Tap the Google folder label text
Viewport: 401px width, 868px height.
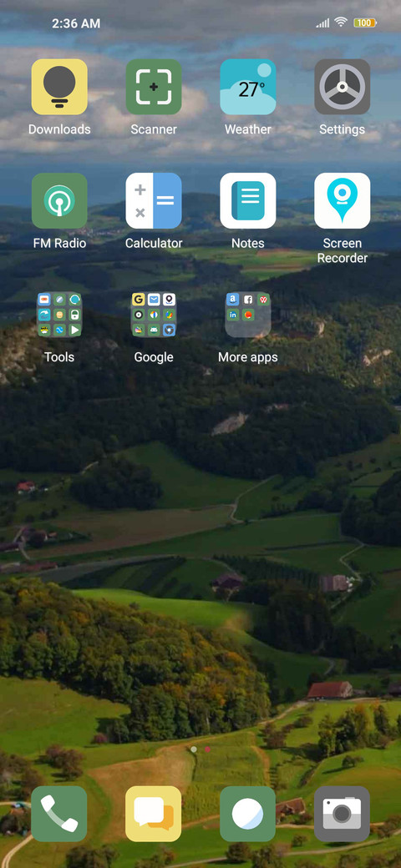click(154, 357)
